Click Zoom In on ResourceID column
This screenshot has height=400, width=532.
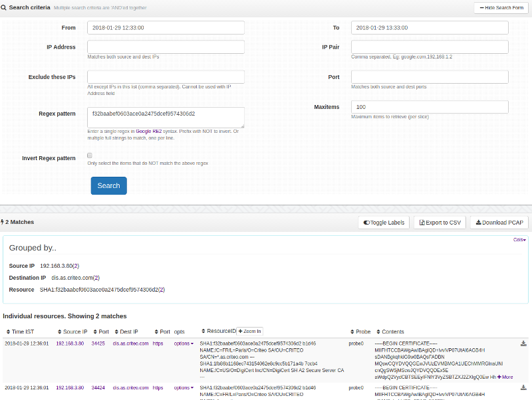[250, 331]
